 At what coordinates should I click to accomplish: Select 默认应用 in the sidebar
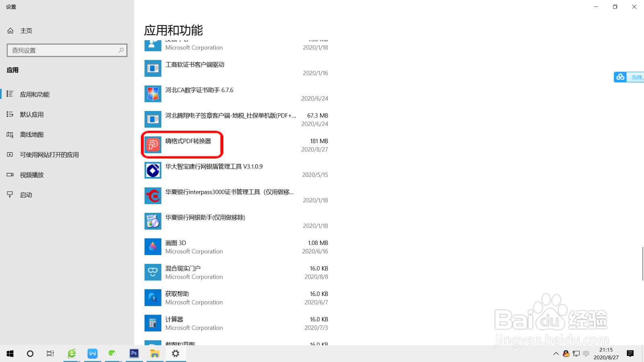pos(32,114)
